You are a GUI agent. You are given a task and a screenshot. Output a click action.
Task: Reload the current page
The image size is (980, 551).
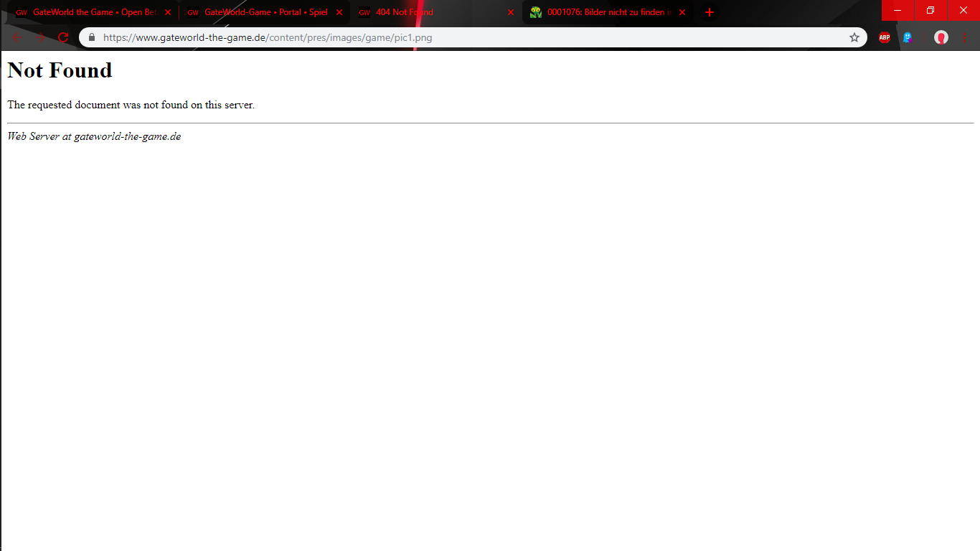click(63, 37)
